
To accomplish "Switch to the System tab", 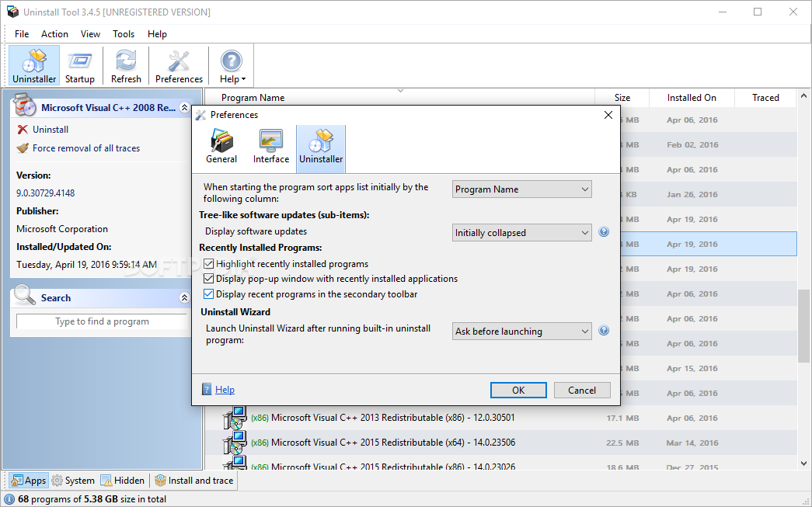I will pyautogui.click(x=73, y=481).
